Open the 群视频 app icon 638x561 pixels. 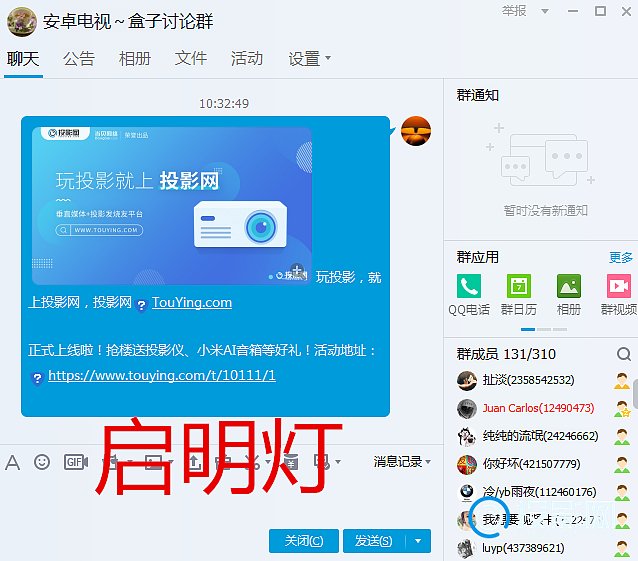pyautogui.click(x=619, y=286)
